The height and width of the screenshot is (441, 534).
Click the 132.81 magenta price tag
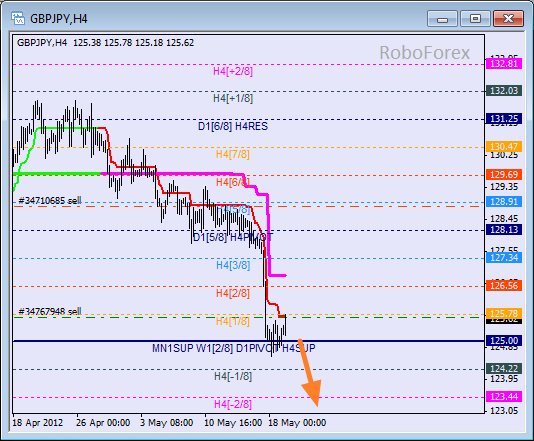click(504, 63)
